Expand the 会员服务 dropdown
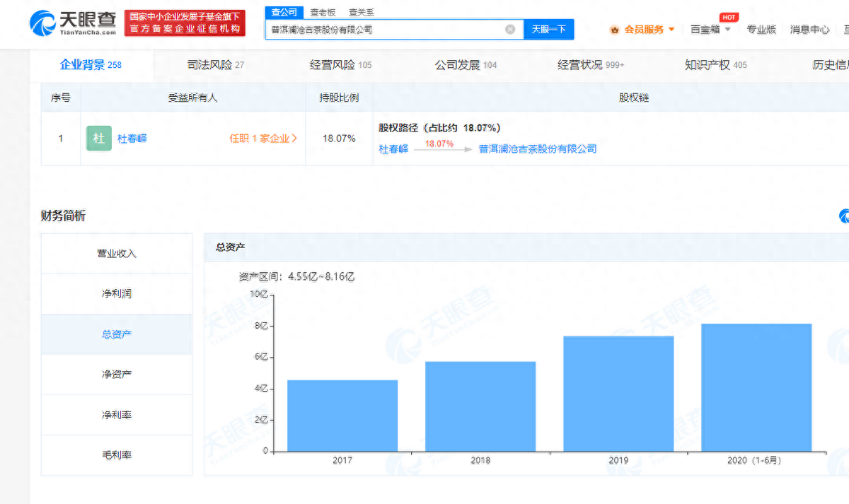849x504 pixels. click(671, 30)
